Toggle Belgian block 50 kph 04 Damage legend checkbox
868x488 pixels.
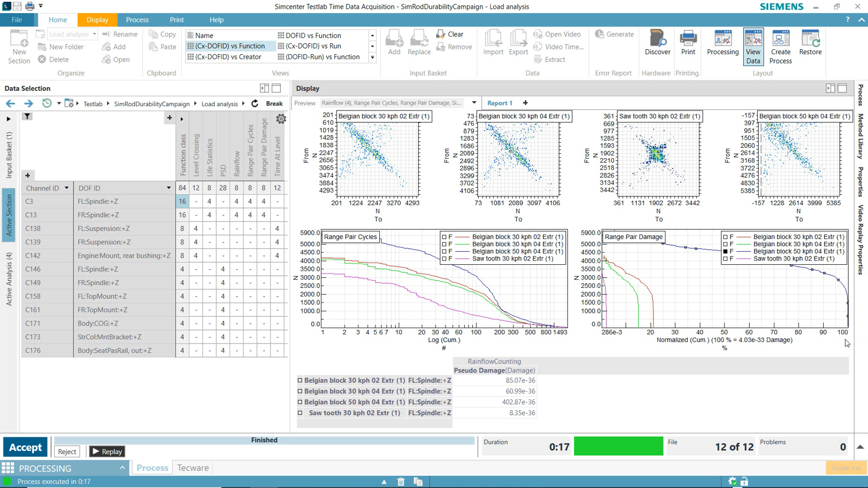[725, 252]
